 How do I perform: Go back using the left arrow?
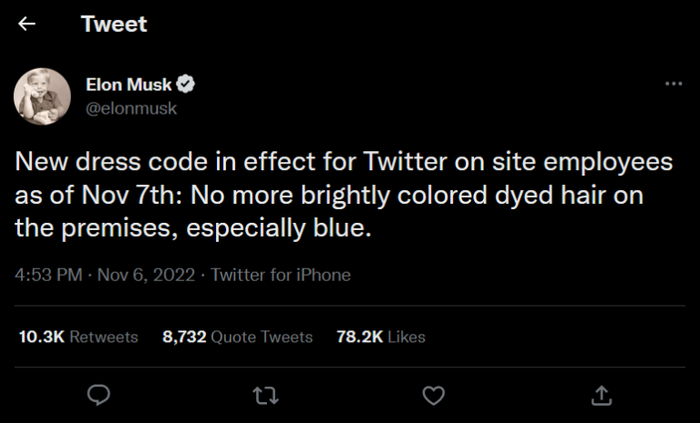pyautogui.click(x=29, y=25)
